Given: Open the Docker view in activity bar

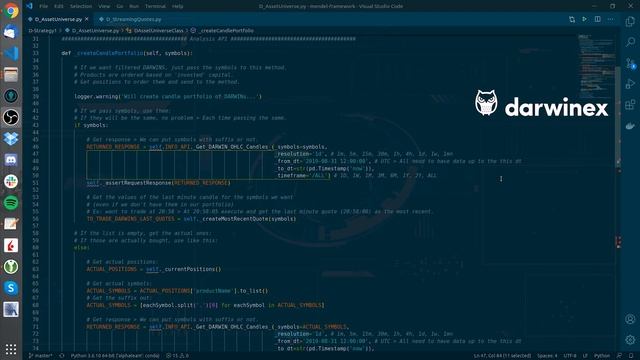Looking at the screenshot, I should pyautogui.click(x=630, y=126).
